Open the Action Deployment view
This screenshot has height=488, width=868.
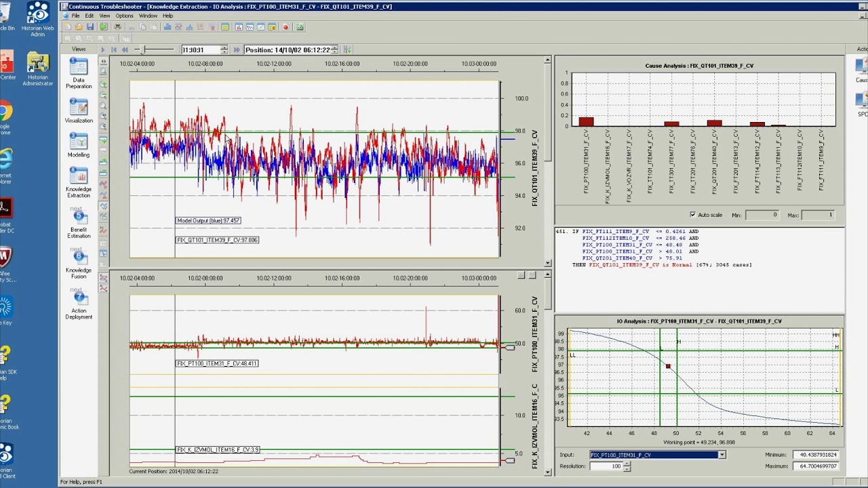(x=79, y=298)
